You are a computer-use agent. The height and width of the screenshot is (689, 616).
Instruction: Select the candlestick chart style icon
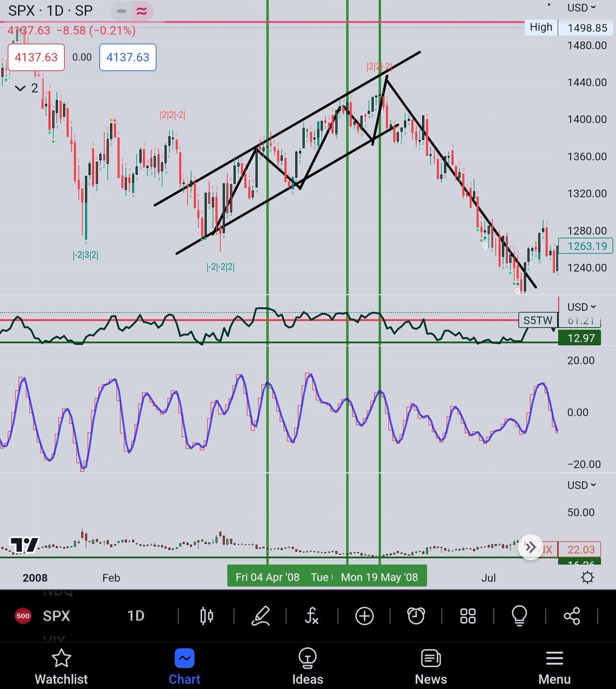tap(207, 616)
